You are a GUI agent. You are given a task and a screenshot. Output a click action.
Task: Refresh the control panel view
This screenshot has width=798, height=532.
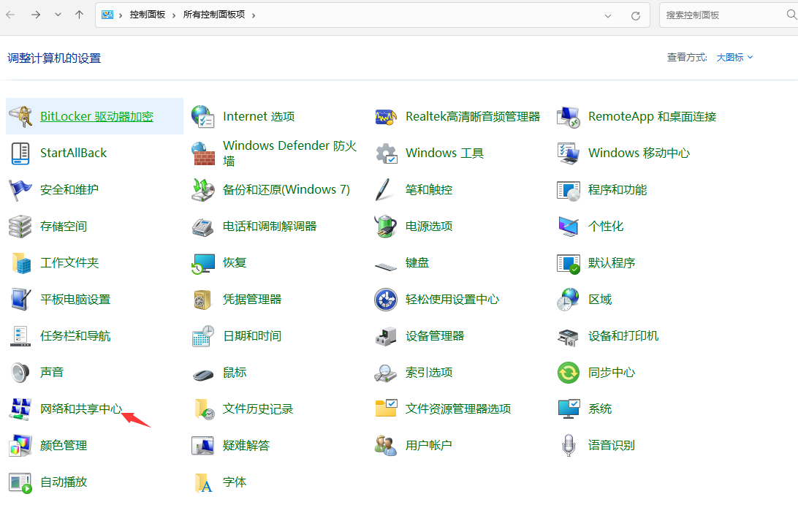tap(636, 16)
